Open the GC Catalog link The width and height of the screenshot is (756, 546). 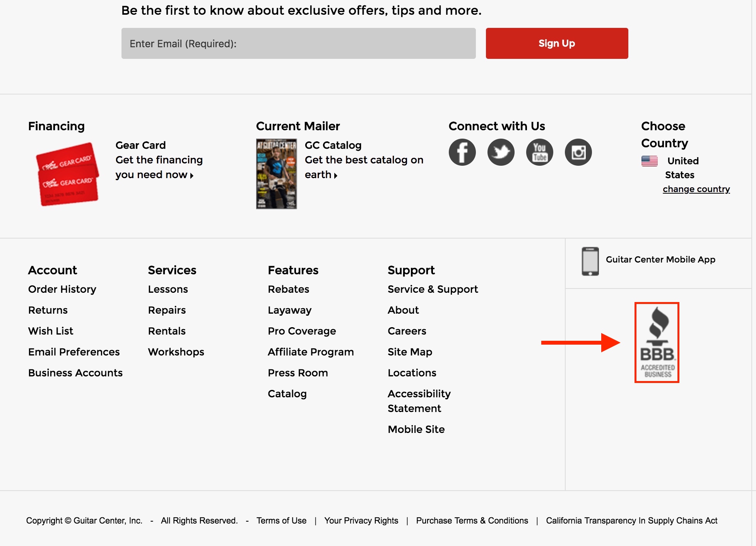click(364, 160)
